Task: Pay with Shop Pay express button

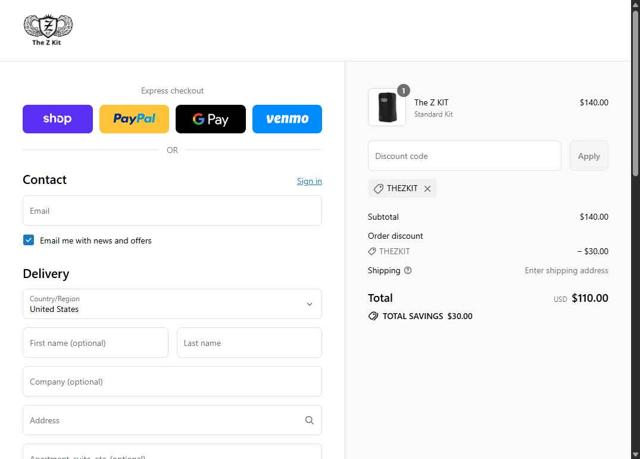Action: coord(58,119)
